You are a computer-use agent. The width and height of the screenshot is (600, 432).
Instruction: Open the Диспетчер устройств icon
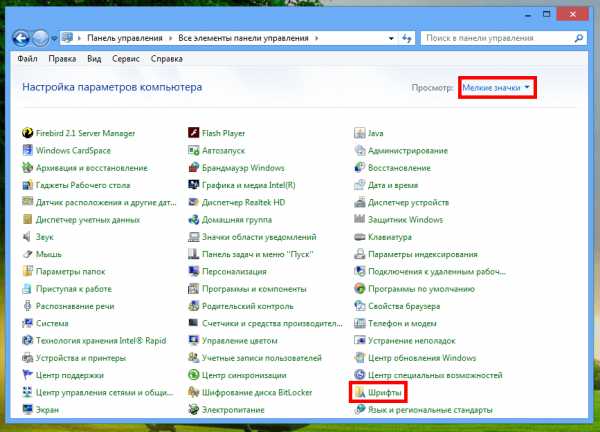(360, 202)
